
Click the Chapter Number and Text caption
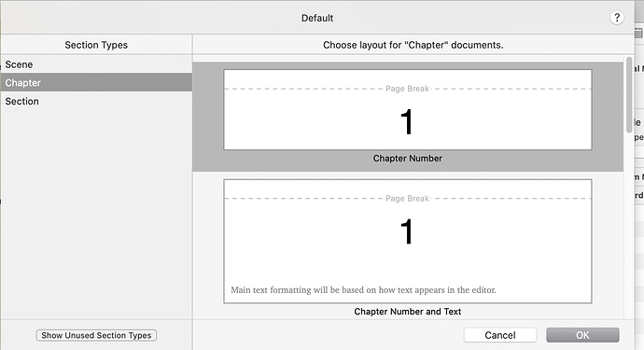[x=408, y=312]
